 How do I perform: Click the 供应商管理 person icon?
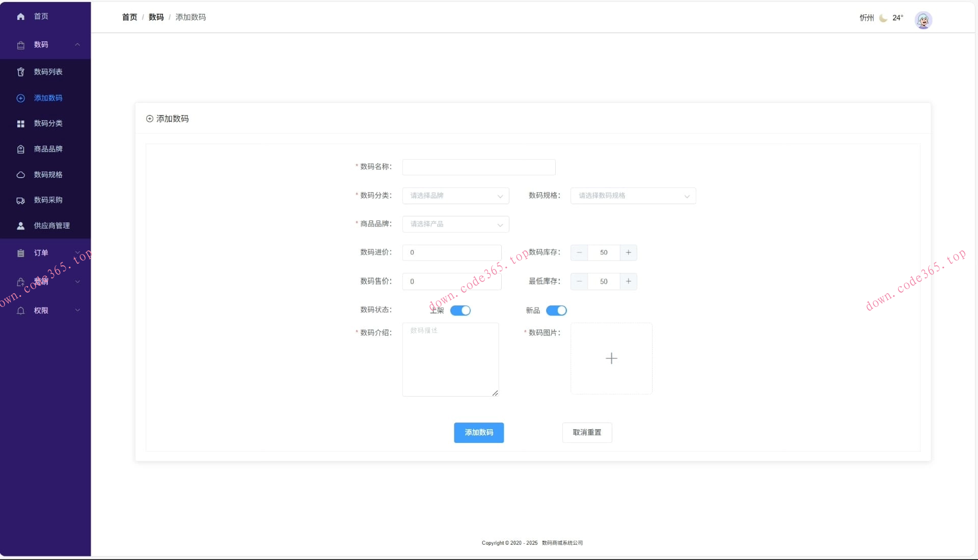[x=20, y=226]
